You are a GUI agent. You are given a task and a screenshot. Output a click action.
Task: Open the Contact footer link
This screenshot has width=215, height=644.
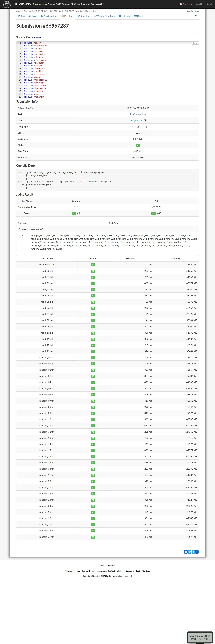point(146,571)
